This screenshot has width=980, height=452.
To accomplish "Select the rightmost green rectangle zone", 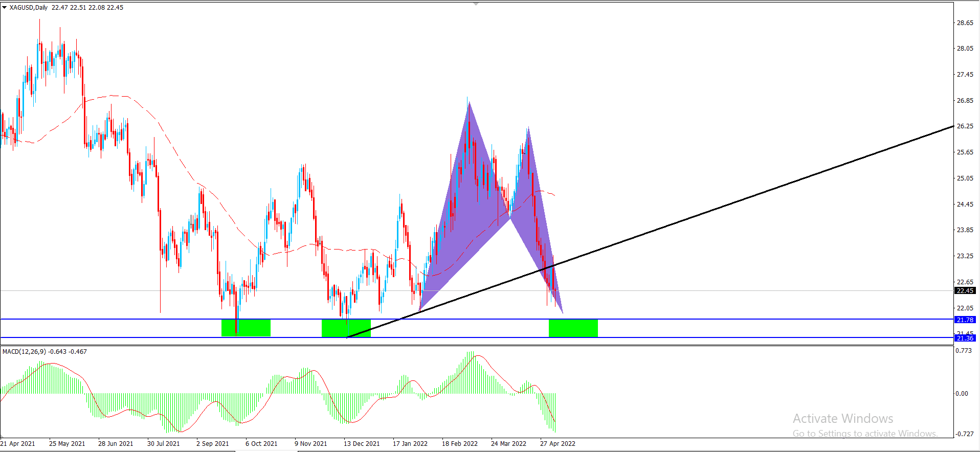I will pyautogui.click(x=573, y=328).
